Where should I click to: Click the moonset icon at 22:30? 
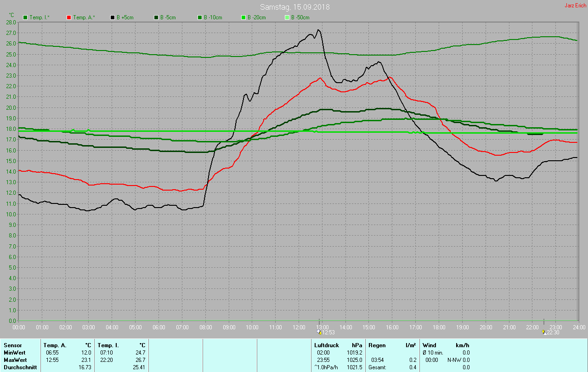tap(543, 332)
